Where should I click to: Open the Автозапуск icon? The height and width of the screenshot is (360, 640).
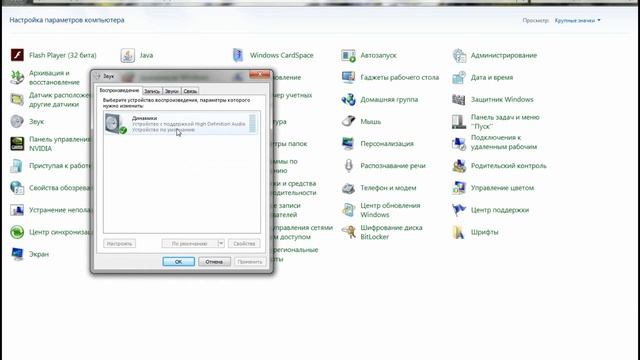pyautogui.click(x=348, y=55)
